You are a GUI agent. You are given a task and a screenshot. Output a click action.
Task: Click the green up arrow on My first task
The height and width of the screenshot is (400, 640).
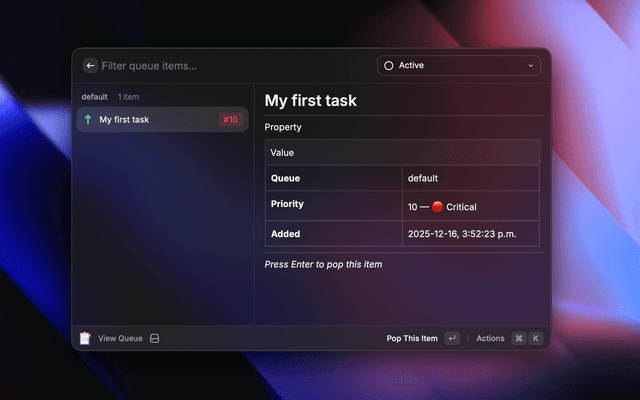(88, 120)
